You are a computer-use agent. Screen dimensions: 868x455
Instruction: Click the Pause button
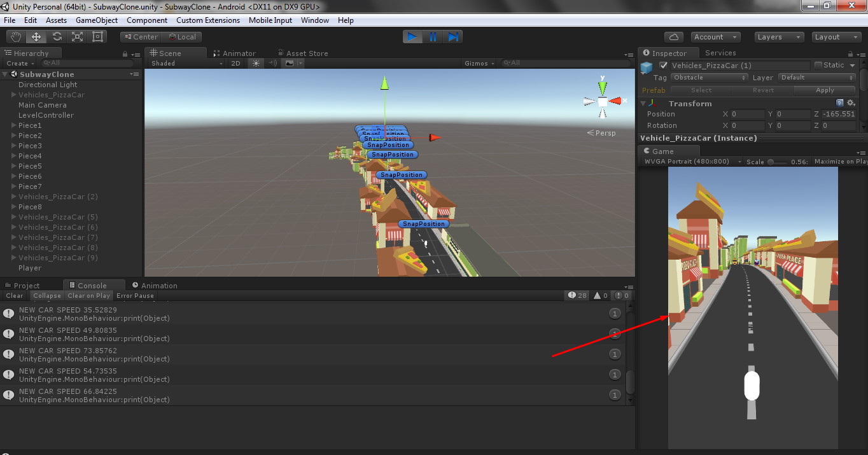click(x=433, y=37)
